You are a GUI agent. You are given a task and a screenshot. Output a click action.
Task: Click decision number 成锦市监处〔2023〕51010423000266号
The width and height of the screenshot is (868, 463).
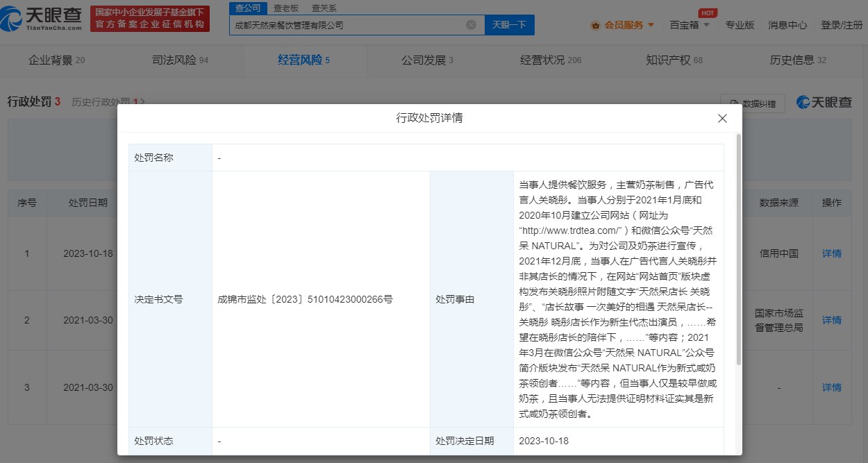point(306,299)
